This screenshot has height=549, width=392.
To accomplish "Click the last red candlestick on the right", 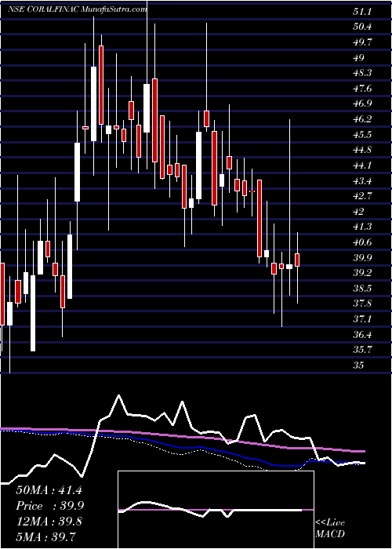I will (x=297, y=260).
